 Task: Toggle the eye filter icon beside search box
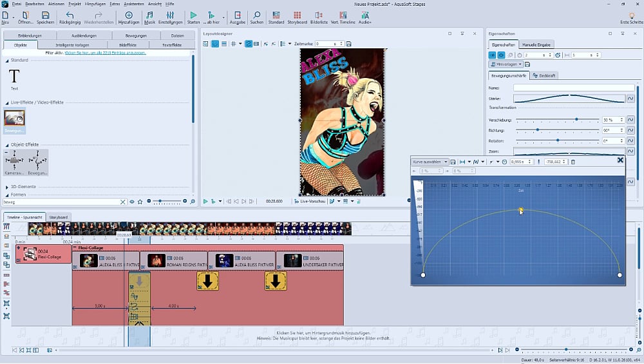[x=132, y=202]
